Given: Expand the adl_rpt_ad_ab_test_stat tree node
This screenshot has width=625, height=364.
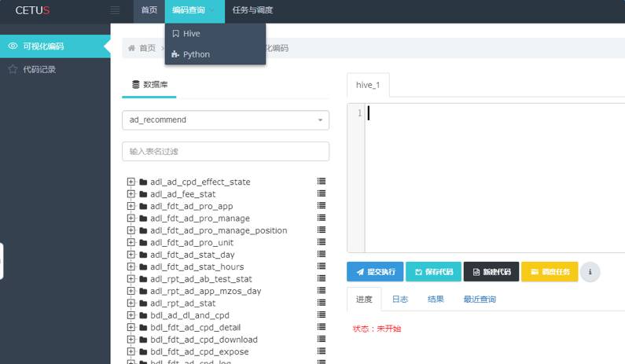Looking at the screenshot, I should [131, 278].
